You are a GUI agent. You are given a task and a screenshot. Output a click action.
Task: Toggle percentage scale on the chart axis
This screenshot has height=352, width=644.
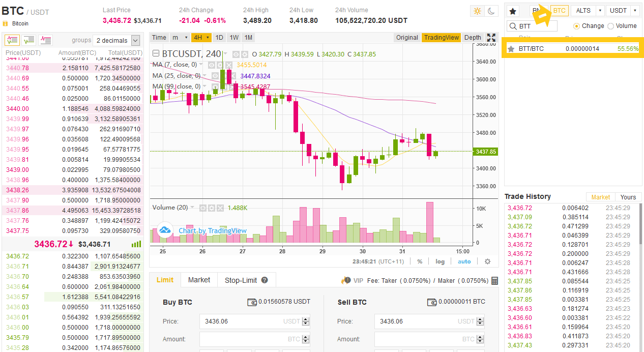420,261
